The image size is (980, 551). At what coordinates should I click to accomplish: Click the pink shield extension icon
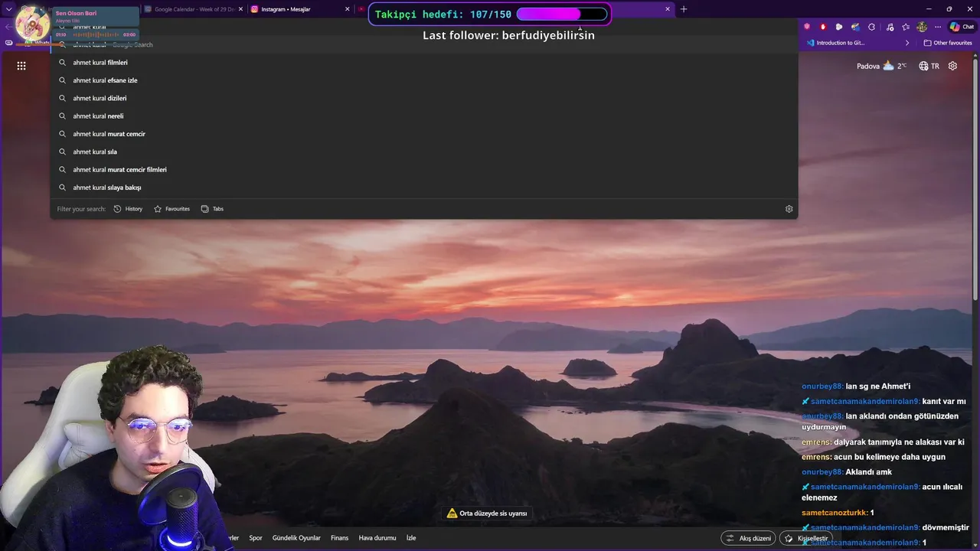click(806, 27)
